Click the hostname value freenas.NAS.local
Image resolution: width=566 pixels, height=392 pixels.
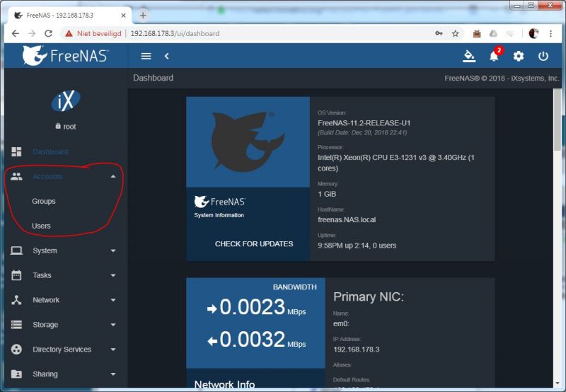coord(347,220)
